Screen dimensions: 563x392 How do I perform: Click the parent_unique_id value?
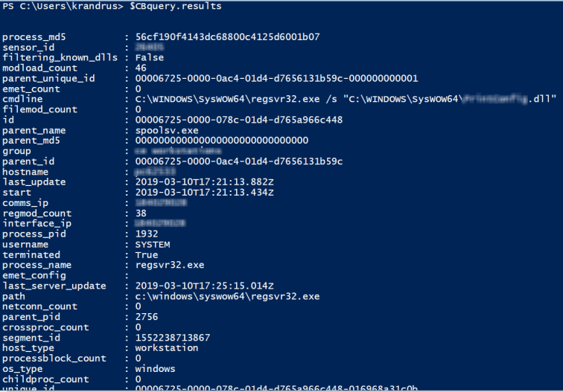coord(276,78)
